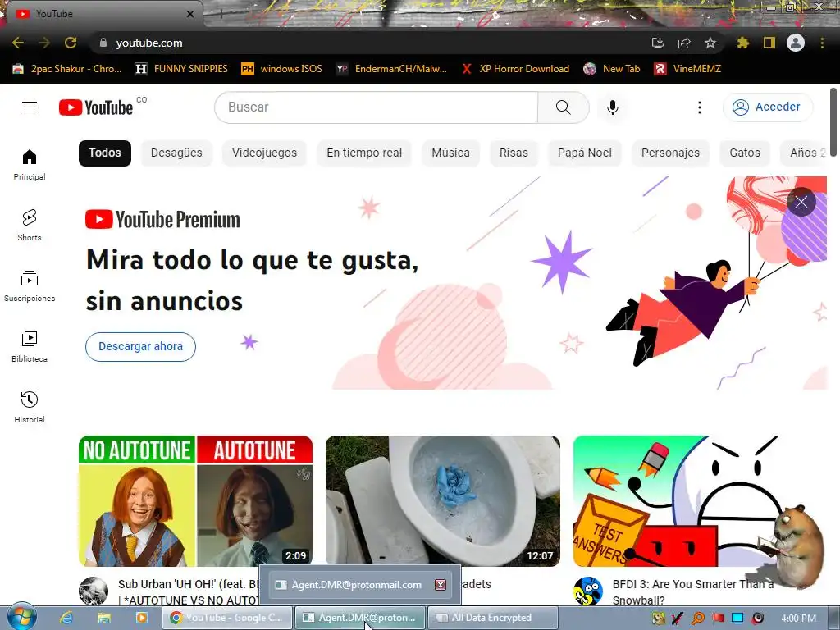This screenshot has height=630, width=840.
Task: Open the windows ISOS bookmark
Action: pos(282,69)
